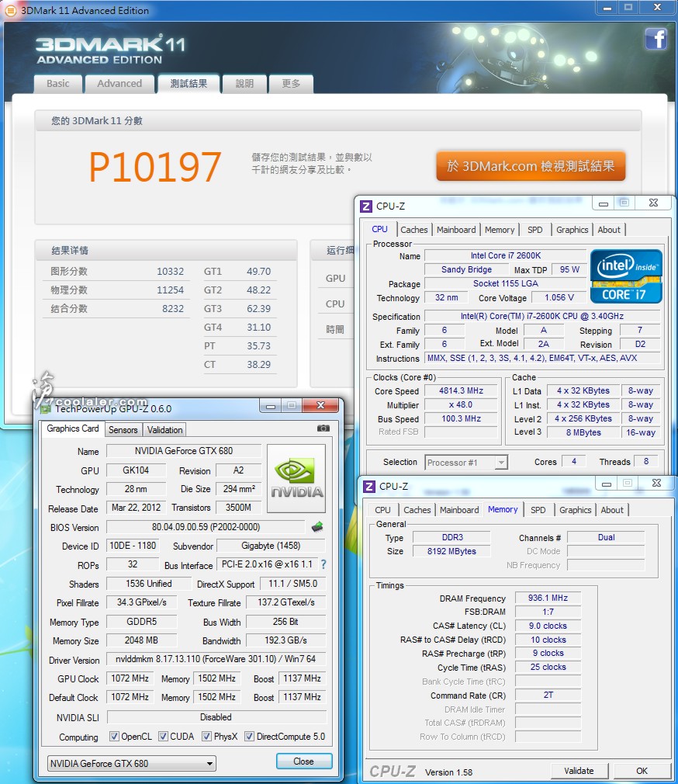
Task: Switch to the Sensors tab in GPU-Z
Action: click(123, 430)
